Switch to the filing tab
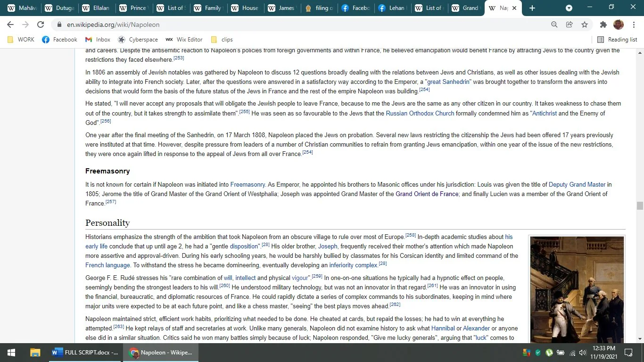 pyautogui.click(x=319, y=8)
